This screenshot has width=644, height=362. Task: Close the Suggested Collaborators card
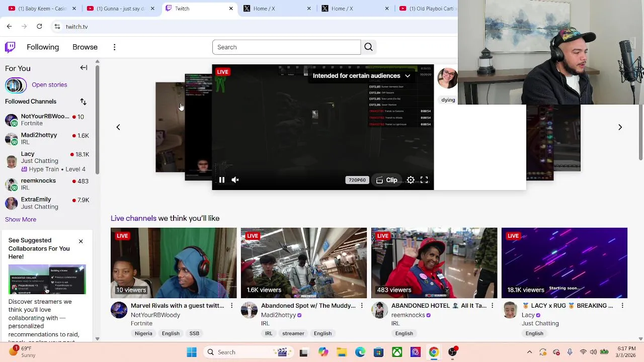click(x=80, y=241)
